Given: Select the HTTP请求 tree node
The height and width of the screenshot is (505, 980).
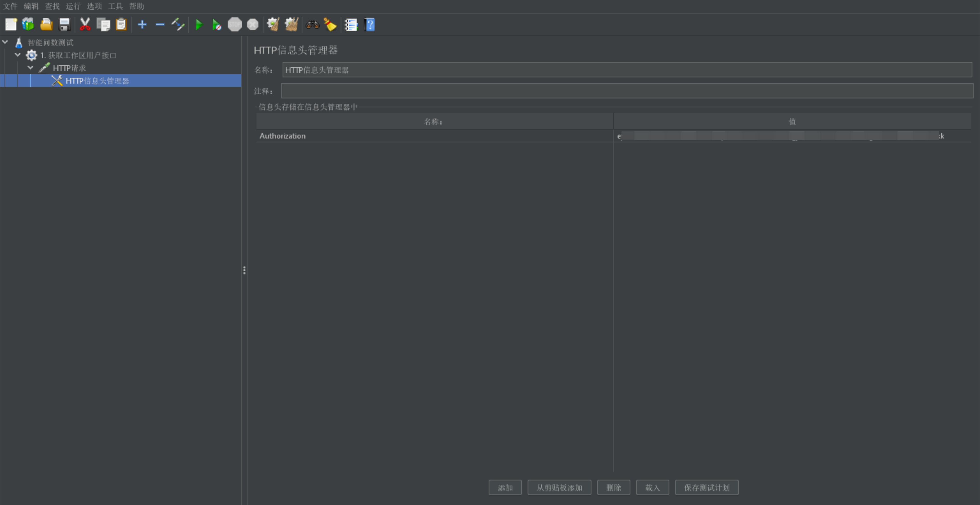Looking at the screenshot, I should 69,68.
